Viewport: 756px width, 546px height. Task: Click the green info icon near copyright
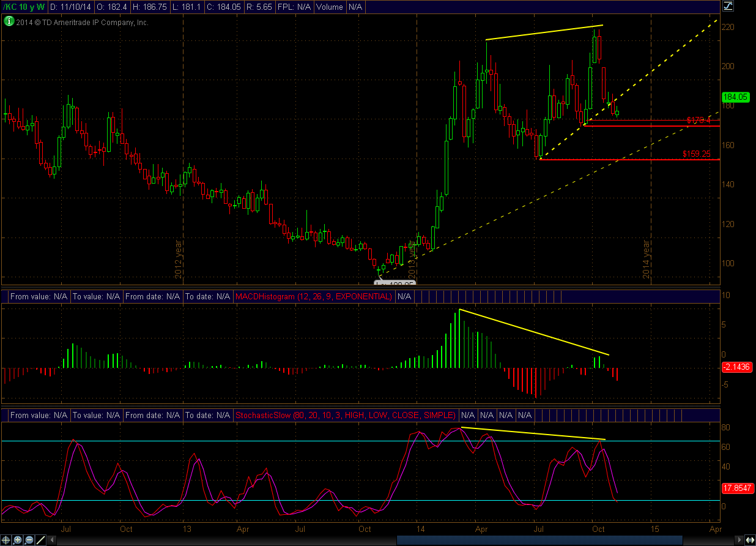point(8,21)
